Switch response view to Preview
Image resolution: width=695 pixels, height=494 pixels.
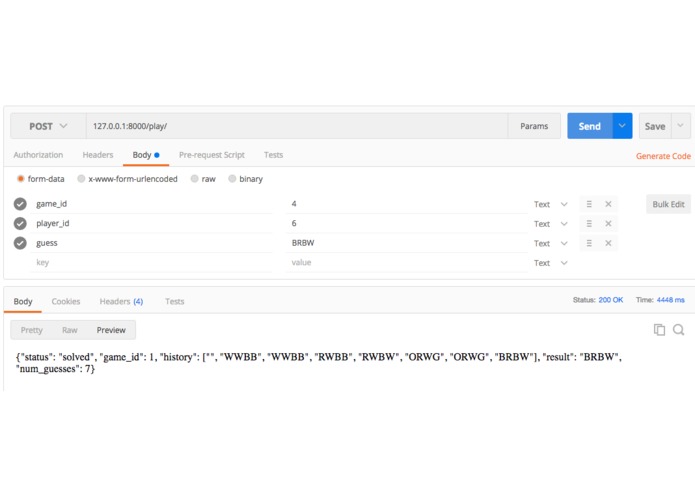tap(111, 330)
